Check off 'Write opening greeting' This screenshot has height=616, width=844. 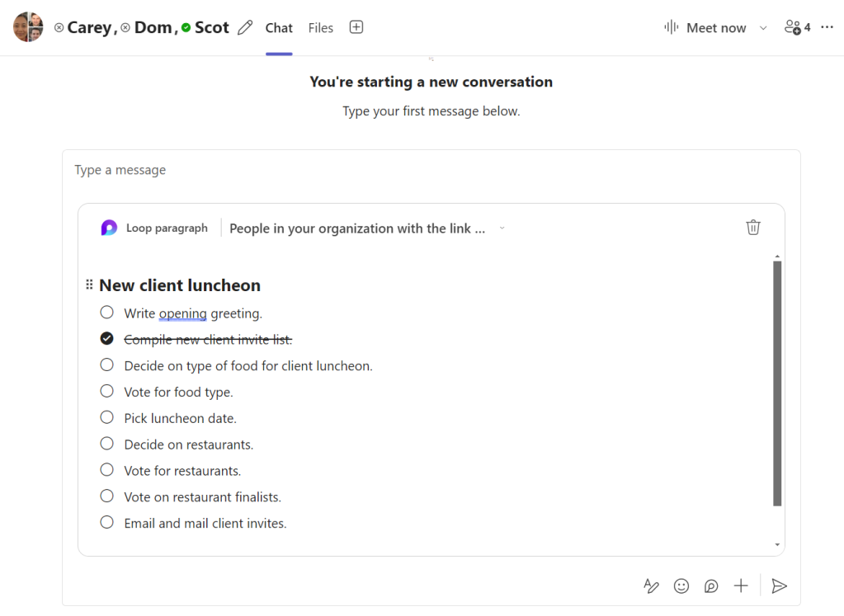106,312
